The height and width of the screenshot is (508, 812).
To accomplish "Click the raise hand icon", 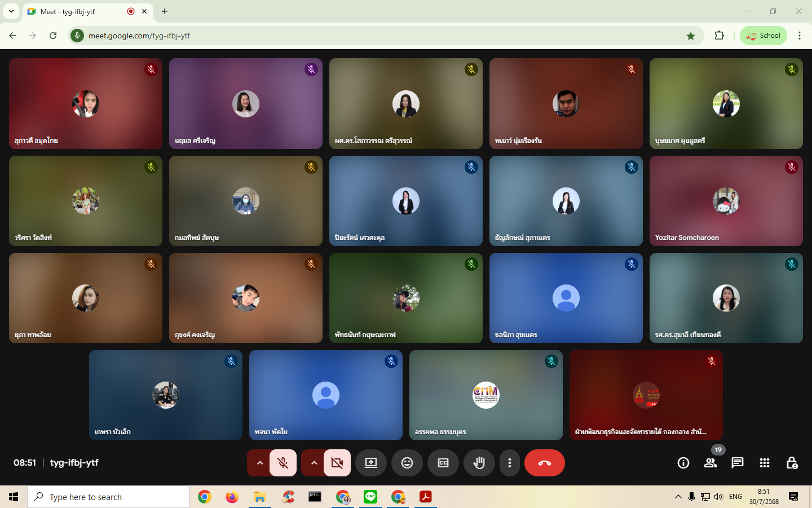I will pyautogui.click(x=479, y=463).
